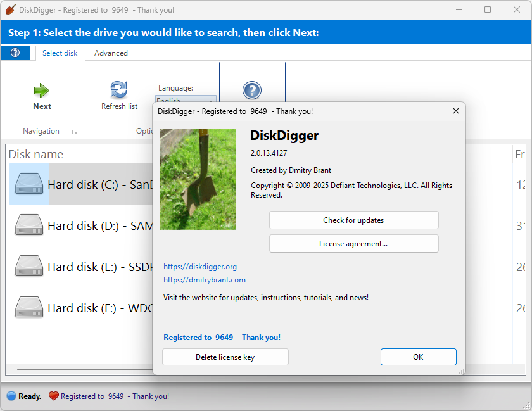This screenshot has height=411, width=532.
Task: Open the License agreement dialog
Action: coord(353,244)
